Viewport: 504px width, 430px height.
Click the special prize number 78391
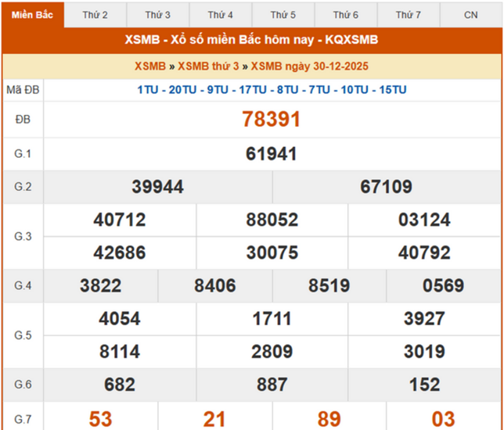tap(272, 119)
